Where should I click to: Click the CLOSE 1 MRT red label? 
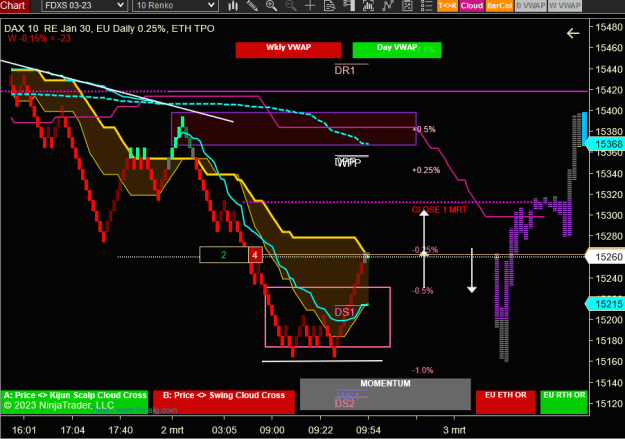(x=439, y=210)
